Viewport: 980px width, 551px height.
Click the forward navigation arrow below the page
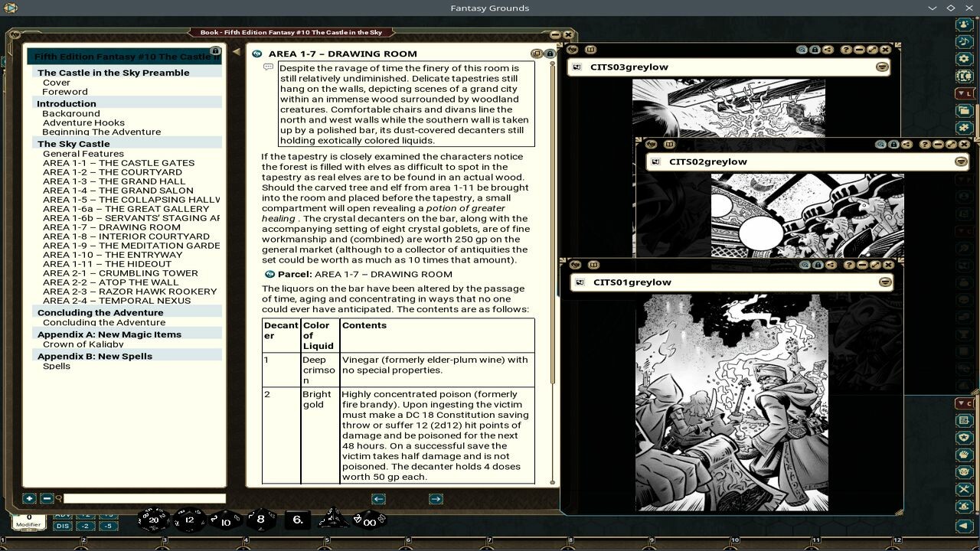[434, 498]
